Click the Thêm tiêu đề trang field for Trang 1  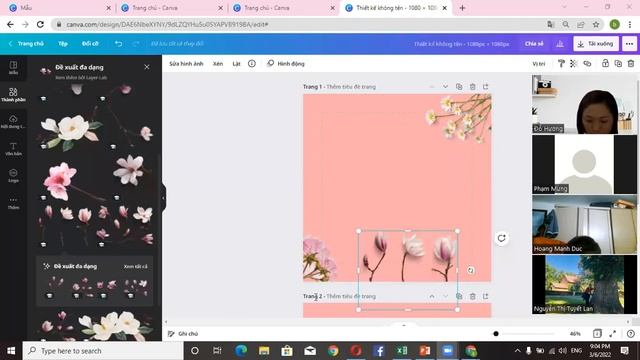pyautogui.click(x=351, y=87)
